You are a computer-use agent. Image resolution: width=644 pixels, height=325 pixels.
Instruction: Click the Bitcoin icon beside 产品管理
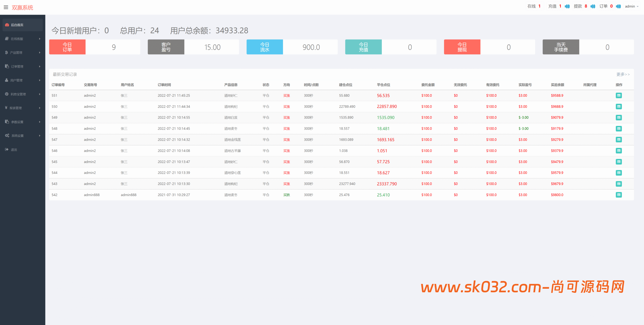6,53
